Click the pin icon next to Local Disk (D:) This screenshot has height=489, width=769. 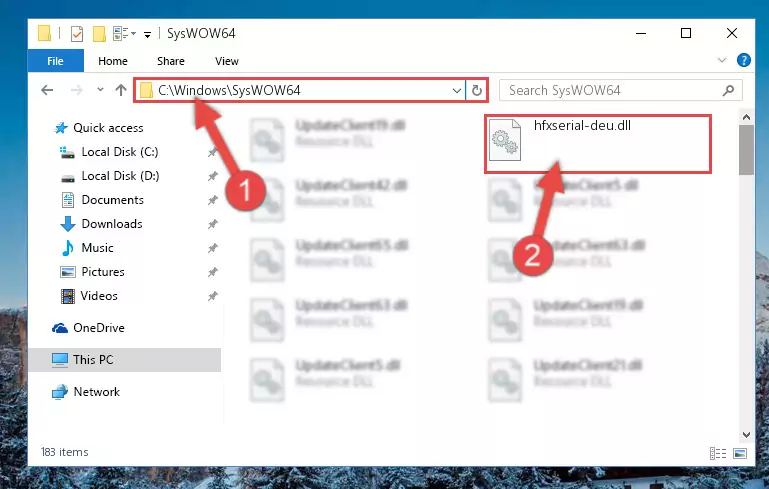[x=212, y=176]
